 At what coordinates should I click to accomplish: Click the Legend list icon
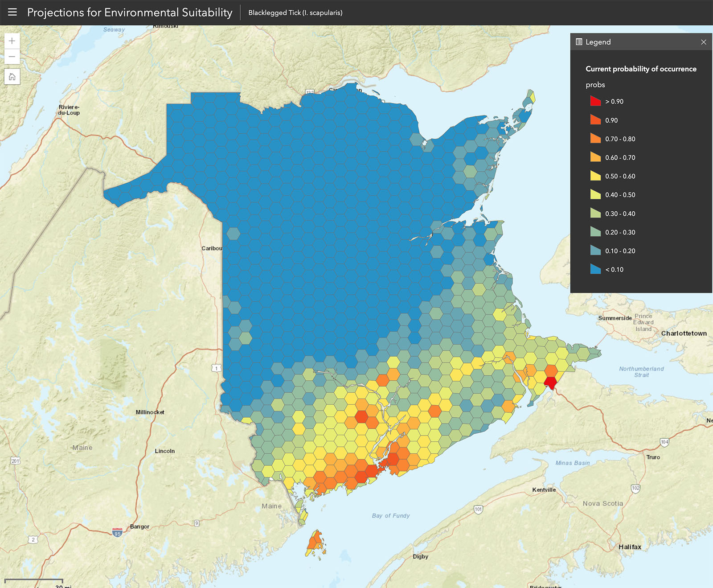point(579,42)
